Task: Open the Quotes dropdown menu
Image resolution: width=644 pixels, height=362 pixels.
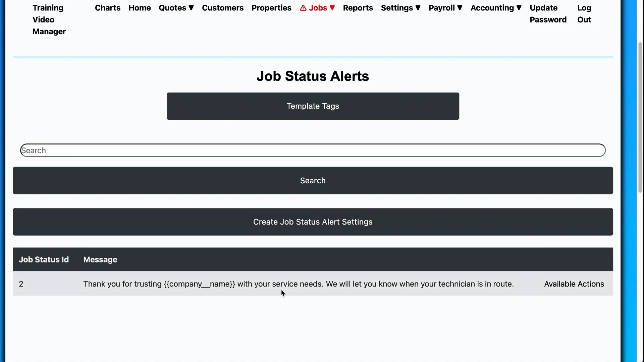Action: [176, 8]
